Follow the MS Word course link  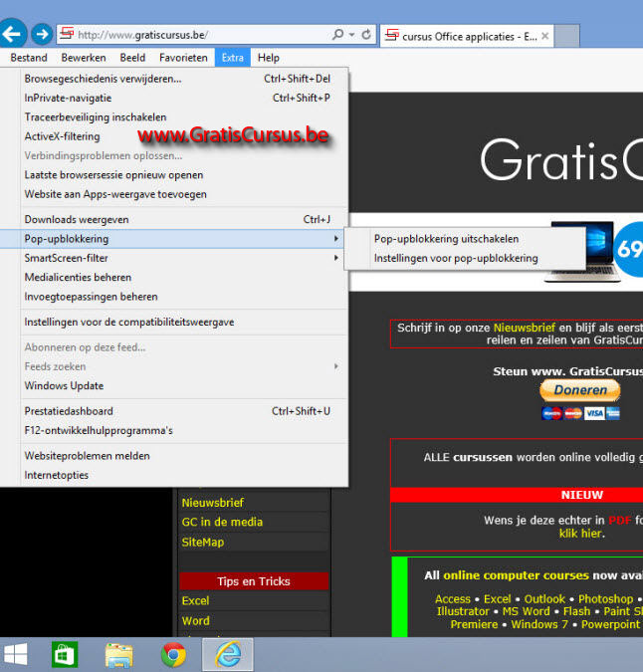tap(527, 611)
